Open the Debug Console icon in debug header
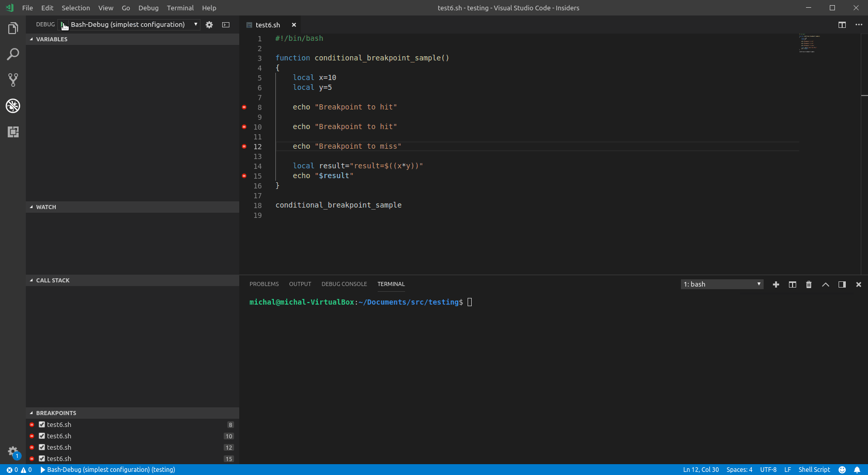Image resolution: width=868 pixels, height=475 pixels. (226, 25)
